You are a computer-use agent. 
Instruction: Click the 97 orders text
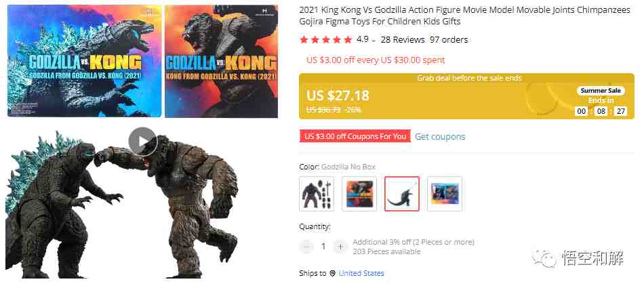(x=449, y=40)
